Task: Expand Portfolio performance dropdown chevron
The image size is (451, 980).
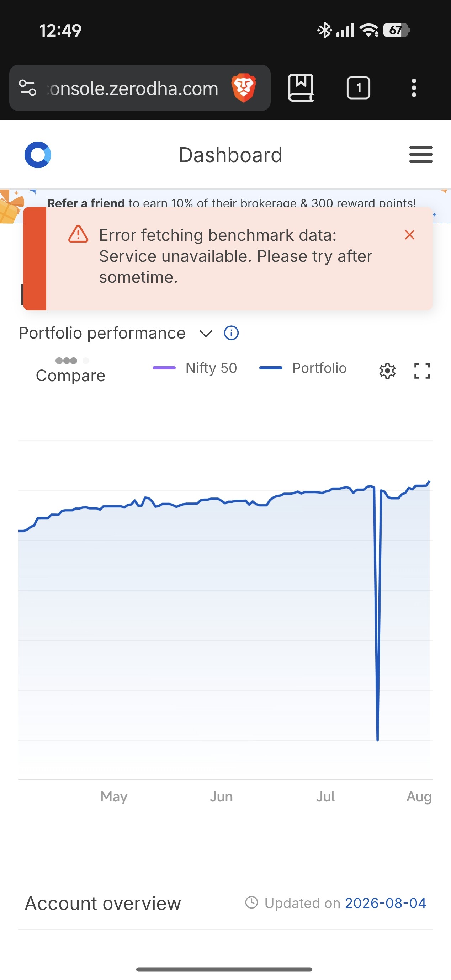Action: (x=206, y=333)
